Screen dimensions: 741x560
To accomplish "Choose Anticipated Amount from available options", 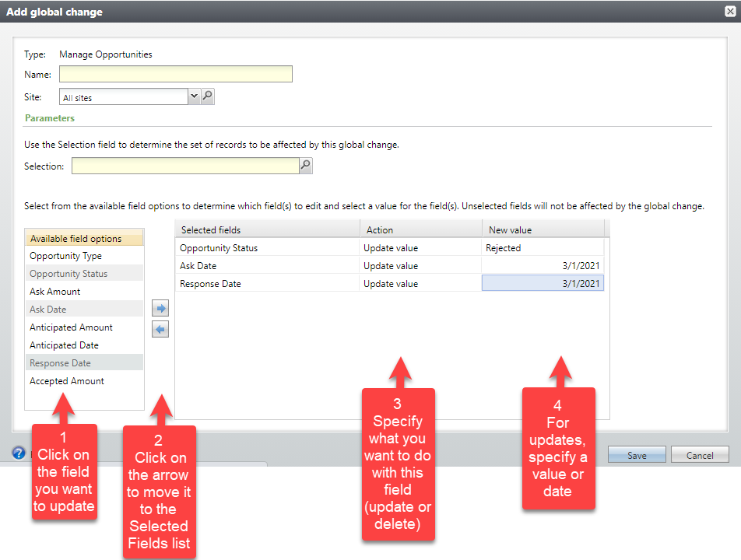I will coord(71,327).
